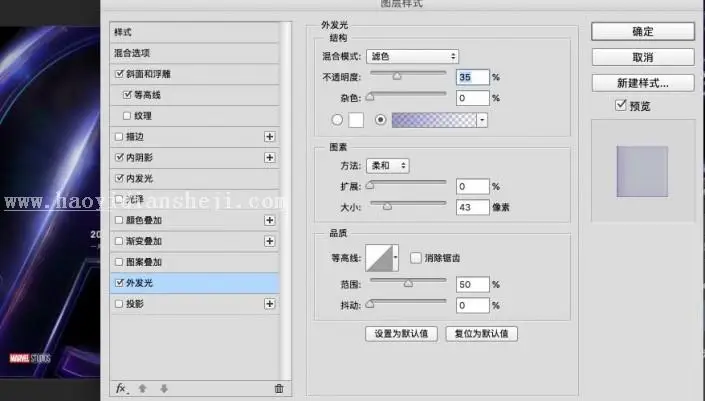Enable 图案叠加 checkbox
The image size is (705, 401).
[119, 262]
